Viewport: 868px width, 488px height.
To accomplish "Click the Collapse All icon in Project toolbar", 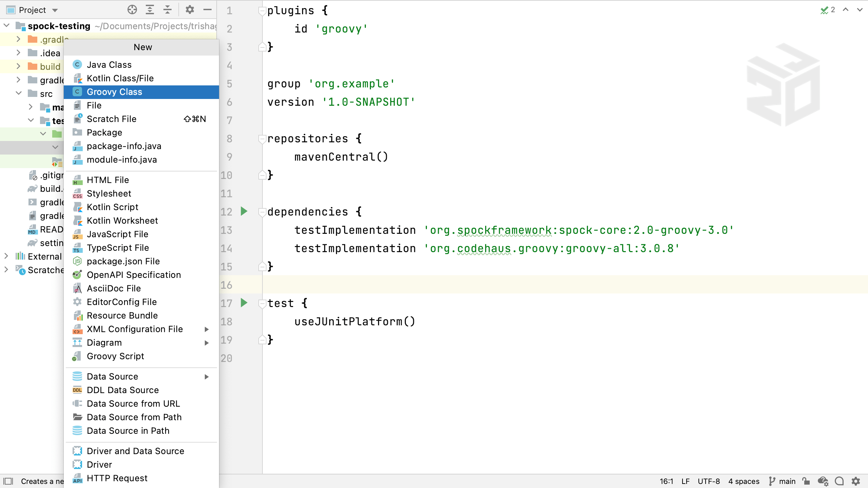I will click(x=167, y=10).
